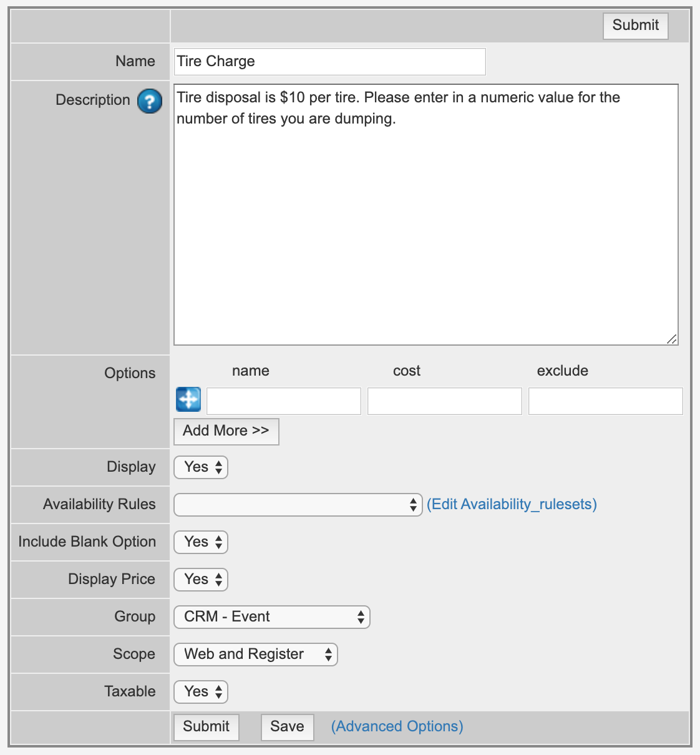This screenshot has width=700, height=755.
Task: Open the Display dropdown
Action: [201, 467]
